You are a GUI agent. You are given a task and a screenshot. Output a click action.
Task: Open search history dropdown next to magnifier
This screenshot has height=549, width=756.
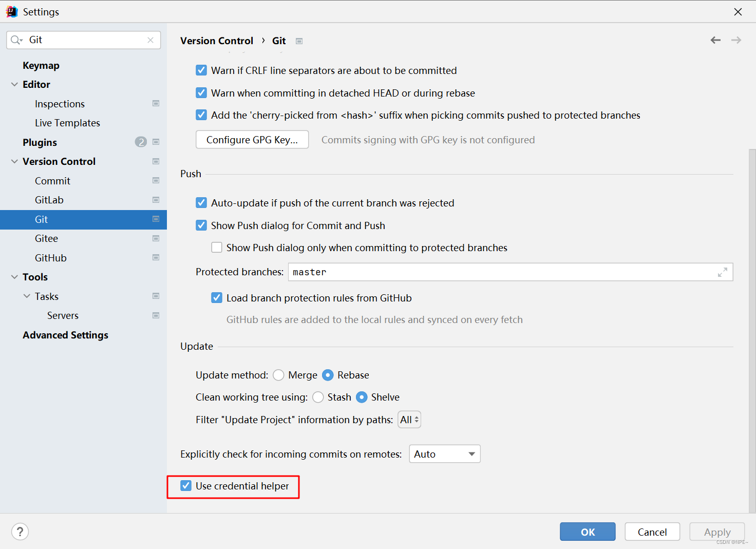click(22, 41)
